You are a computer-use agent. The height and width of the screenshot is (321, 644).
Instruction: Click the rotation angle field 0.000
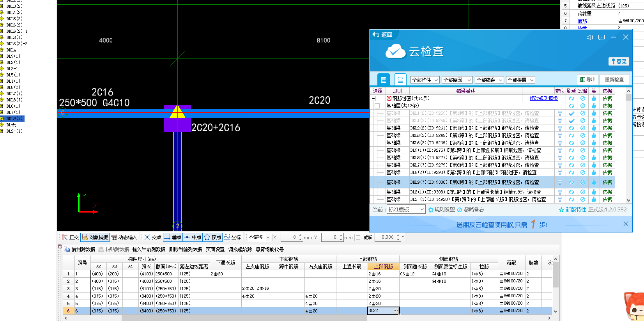tap(387, 237)
